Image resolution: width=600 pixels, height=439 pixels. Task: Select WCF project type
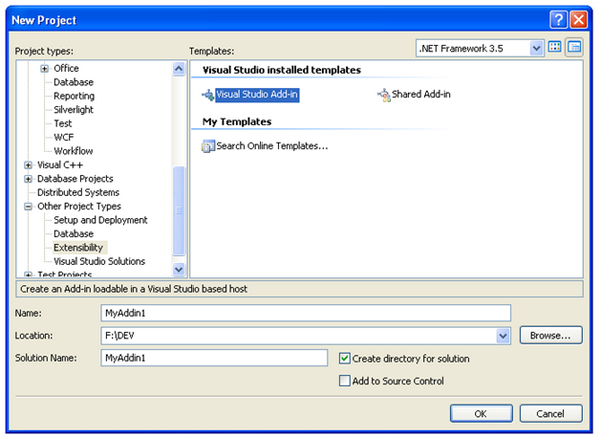64,137
